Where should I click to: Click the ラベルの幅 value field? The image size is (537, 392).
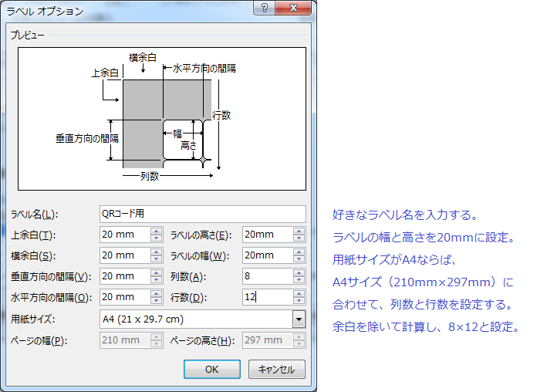[268, 255]
